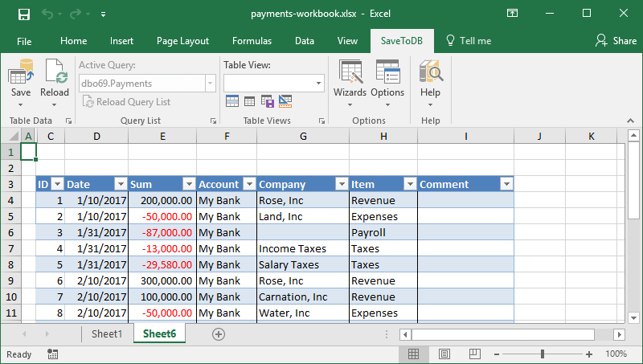Click the Table View design ruler icon
Screen dimensions: 643x364
pyautogui.click(x=285, y=100)
